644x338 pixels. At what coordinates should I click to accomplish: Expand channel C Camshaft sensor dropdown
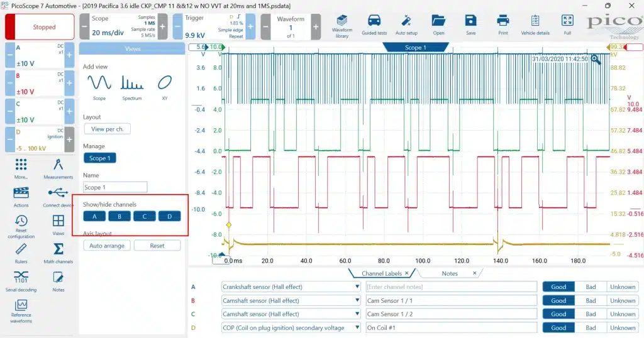pos(357,314)
